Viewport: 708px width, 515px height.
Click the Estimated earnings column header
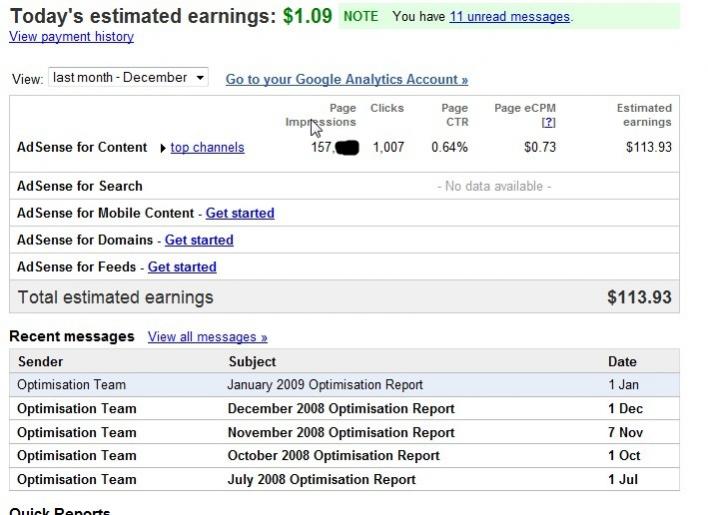(x=644, y=115)
